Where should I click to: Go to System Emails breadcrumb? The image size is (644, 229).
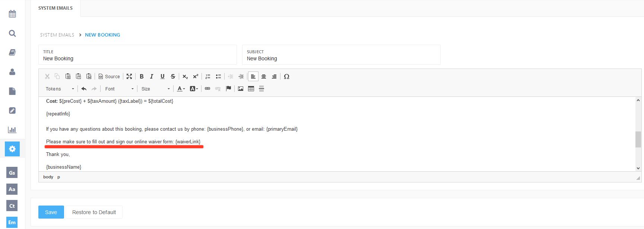tap(57, 35)
